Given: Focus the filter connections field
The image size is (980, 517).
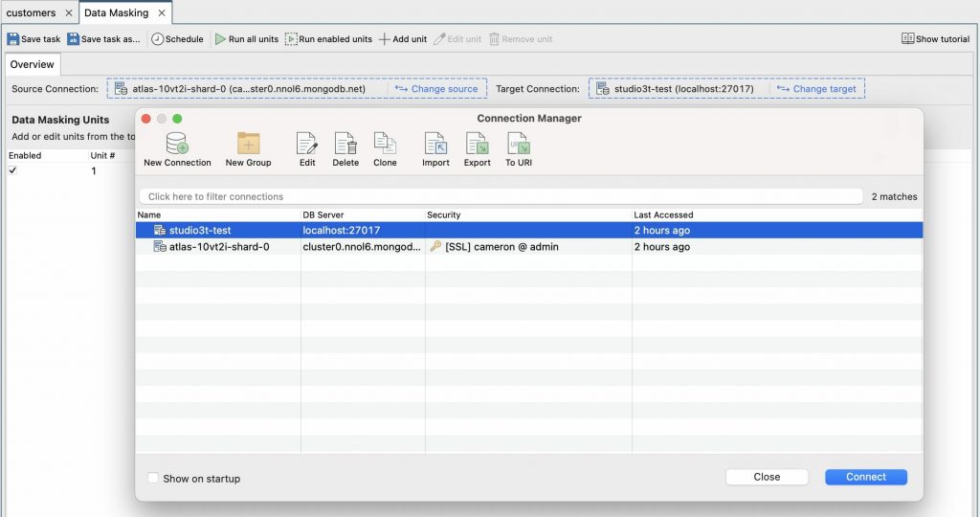Looking at the screenshot, I should click(501, 196).
